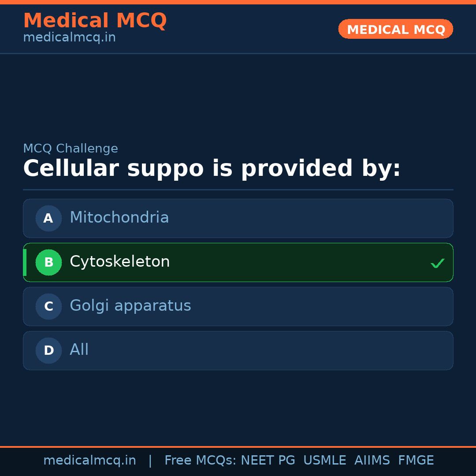Click the MCQ Challenge heading label
This screenshot has width=476, height=476.
tap(71, 149)
